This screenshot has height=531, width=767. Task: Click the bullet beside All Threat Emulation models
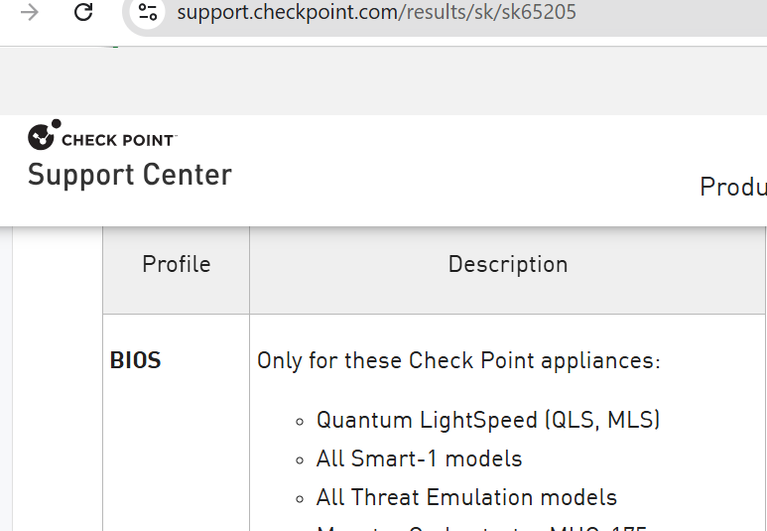pos(300,499)
